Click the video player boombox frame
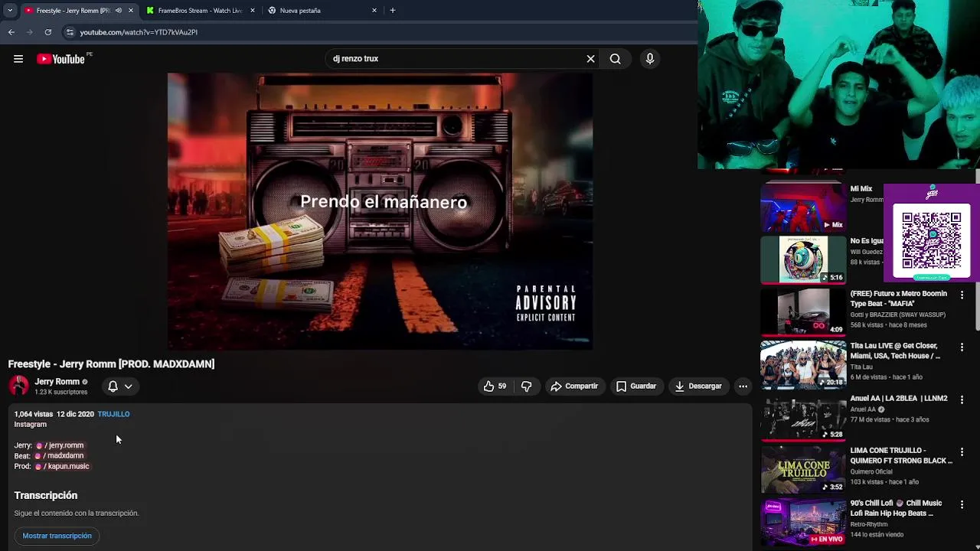Viewport: 980px width, 551px height. 380,211
